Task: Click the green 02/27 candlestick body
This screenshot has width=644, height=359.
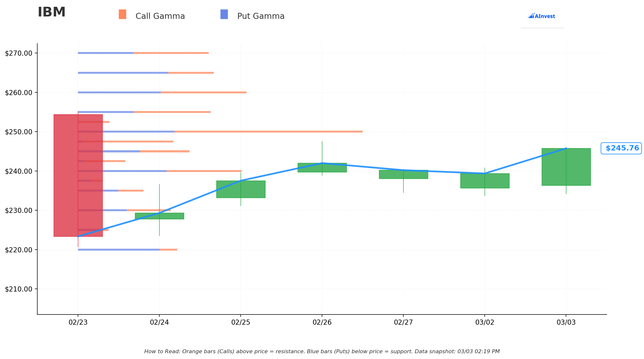Action: (x=404, y=174)
